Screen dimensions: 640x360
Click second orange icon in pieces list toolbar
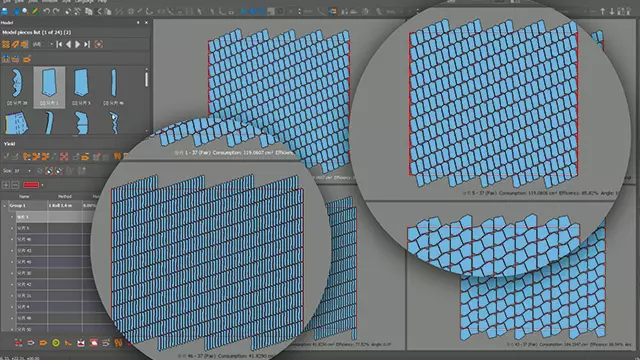[x=15, y=44]
